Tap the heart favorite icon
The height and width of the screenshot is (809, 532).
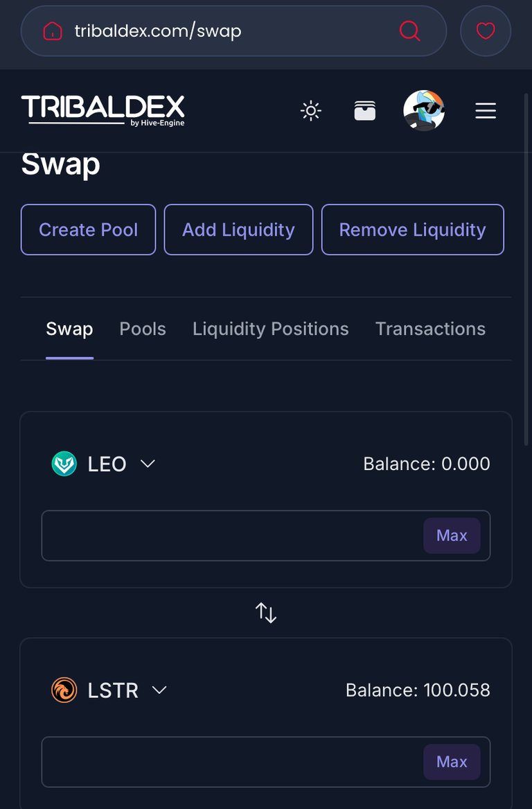(x=486, y=31)
